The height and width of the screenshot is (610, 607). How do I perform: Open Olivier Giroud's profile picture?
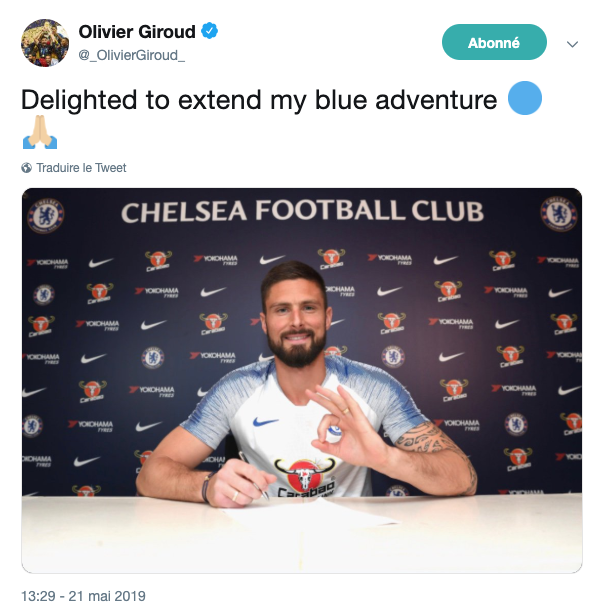point(45,43)
